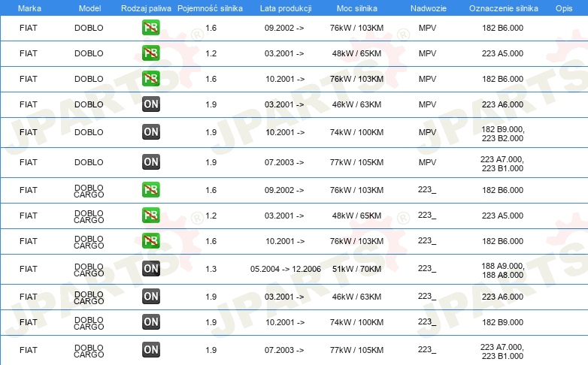Select 223 A5.000 in the Doblo Cargo row
The width and height of the screenshot is (588, 365).
pos(502,216)
